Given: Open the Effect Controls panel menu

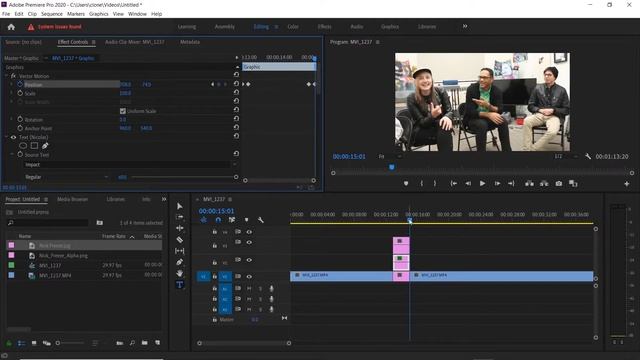Looking at the screenshot, I should 93,42.
